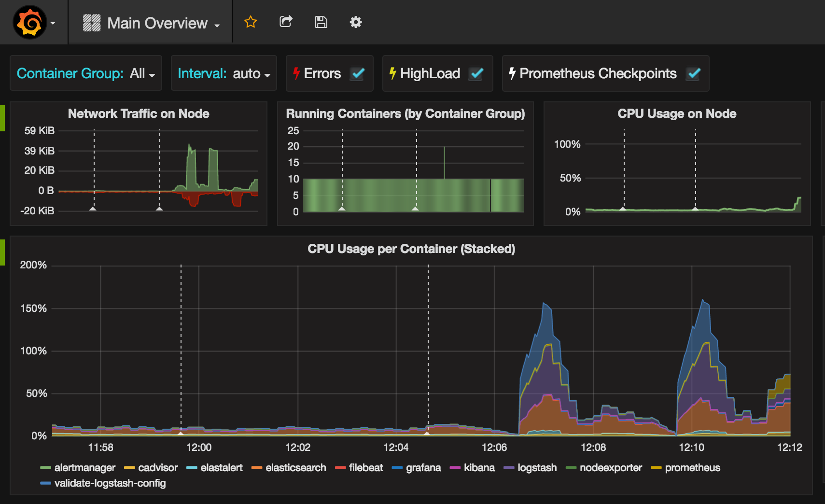
Task: Open dropdown caret next to Grafana logo
Action: (53, 23)
